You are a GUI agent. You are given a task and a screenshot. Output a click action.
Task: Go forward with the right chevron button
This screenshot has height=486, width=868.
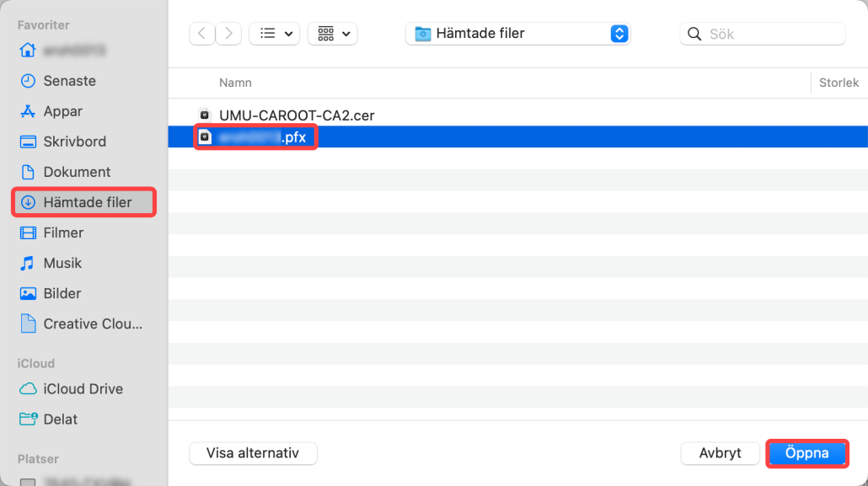(228, 34)
